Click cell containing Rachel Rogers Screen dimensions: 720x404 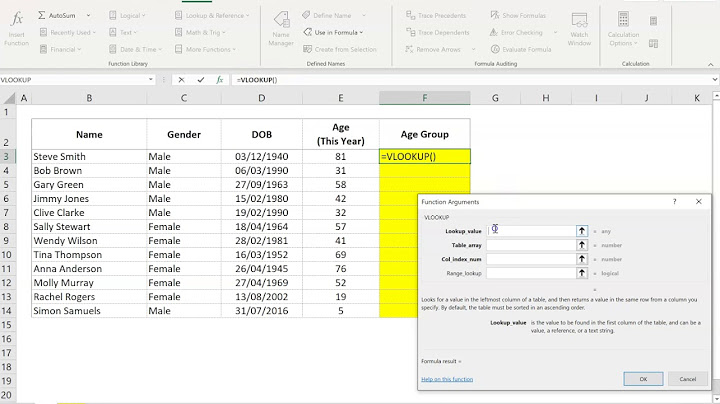pyautogui.click(x=89, y=297)
